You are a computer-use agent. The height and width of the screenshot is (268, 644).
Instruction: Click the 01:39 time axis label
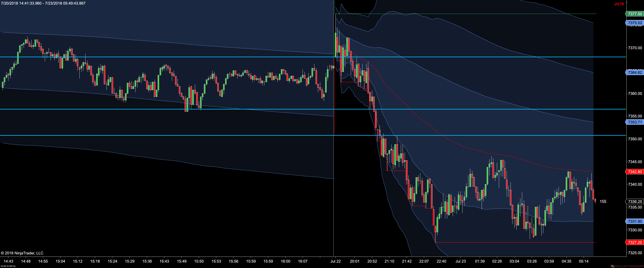(480, 261)
